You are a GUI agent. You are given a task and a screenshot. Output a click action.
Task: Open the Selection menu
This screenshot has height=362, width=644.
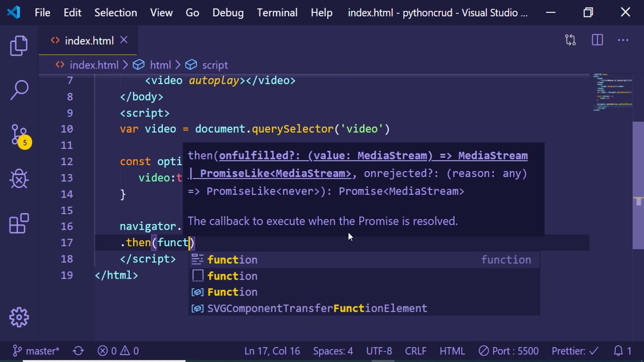[x=115, y=13]
